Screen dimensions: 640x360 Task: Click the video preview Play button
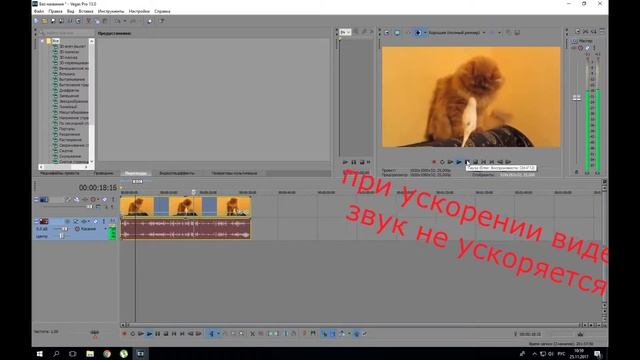(459, 162)
